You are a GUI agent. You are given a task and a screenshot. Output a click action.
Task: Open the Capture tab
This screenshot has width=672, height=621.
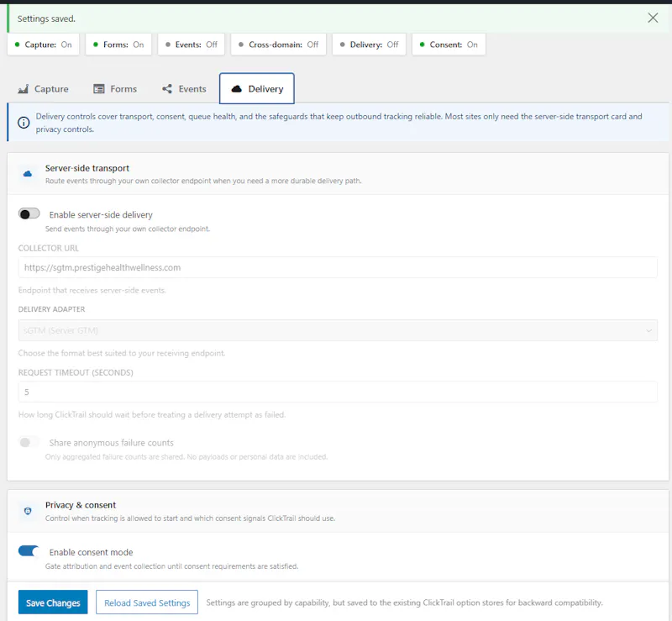click(44, 89)
